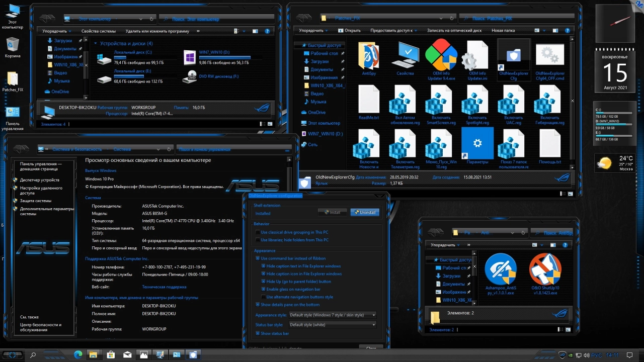Click Новая папка toolbar command
This screenshot has height=362, width=644.
503,30
